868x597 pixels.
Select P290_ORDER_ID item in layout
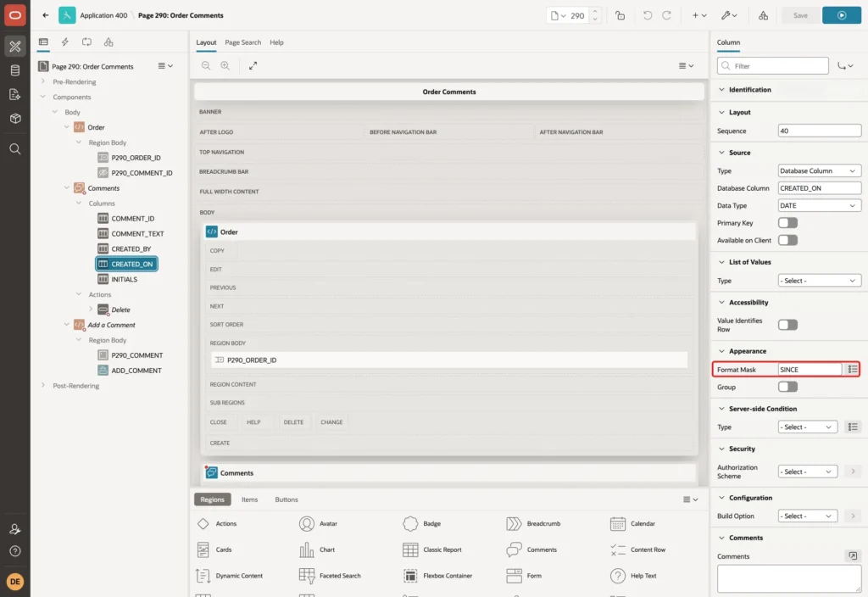[x=449, y=360]
